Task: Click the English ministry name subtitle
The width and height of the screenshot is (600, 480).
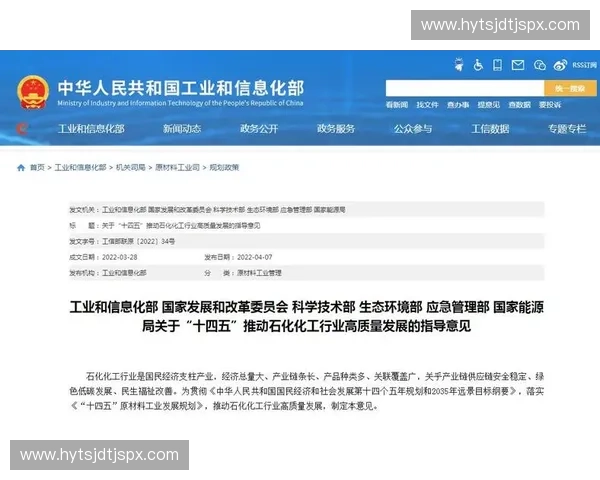Action: [180, 103]
